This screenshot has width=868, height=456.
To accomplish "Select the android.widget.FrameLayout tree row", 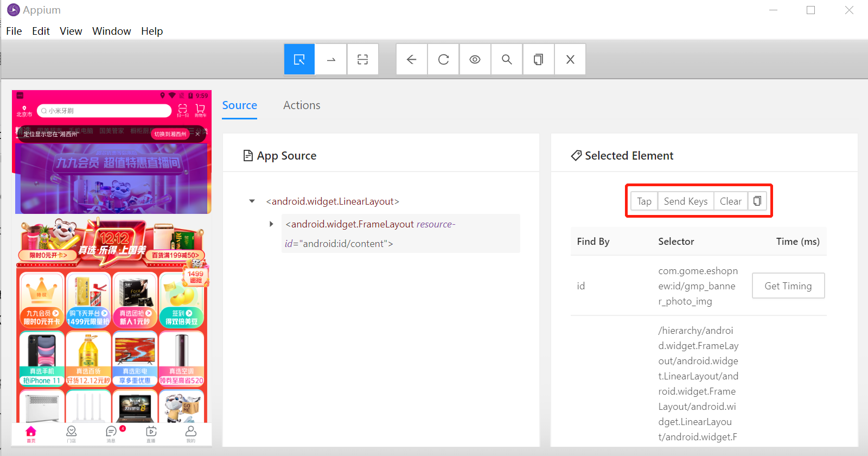I will 400,233.
